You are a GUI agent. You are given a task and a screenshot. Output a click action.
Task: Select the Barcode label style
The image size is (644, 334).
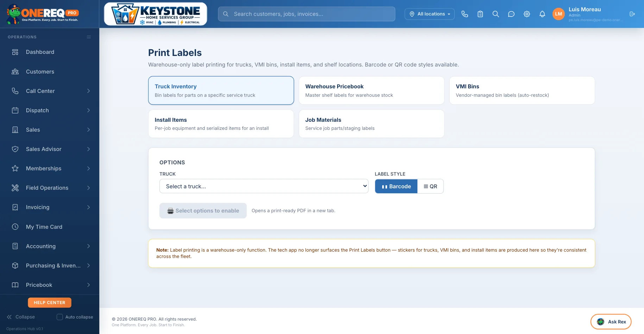click(396, 186)
